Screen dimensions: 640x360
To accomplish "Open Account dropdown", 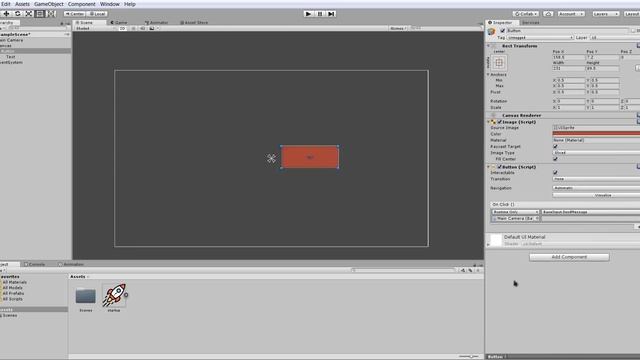I will pyautogui.click(x=571, y=13).
